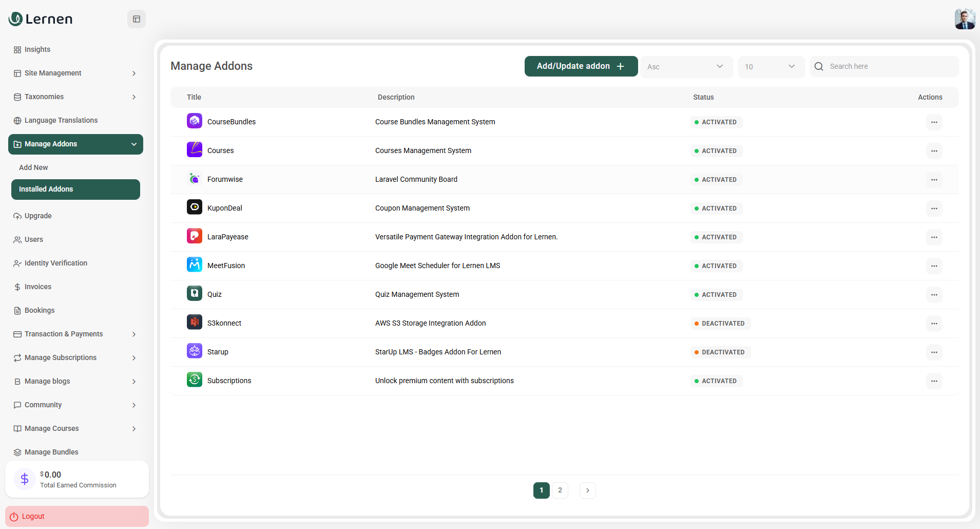980x529 pixels.
Task: Click the KuponDeal addon icon
Action: point(194,207)
